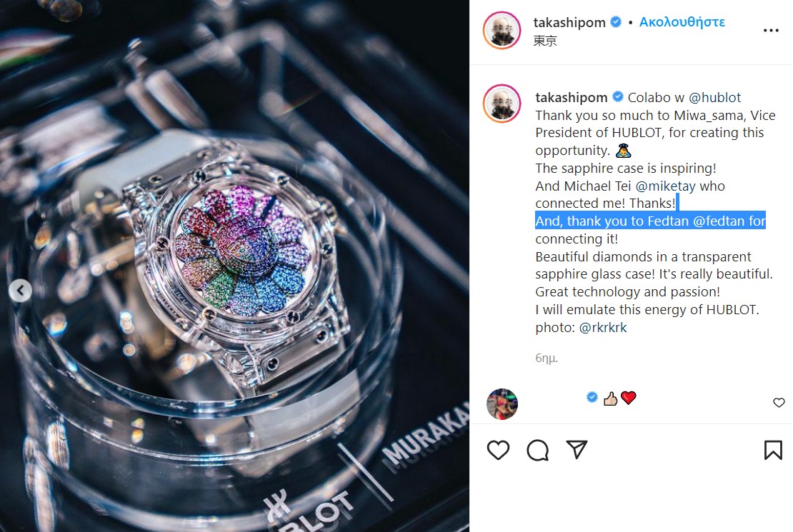Open the @hublot mention link

[714, 97]
